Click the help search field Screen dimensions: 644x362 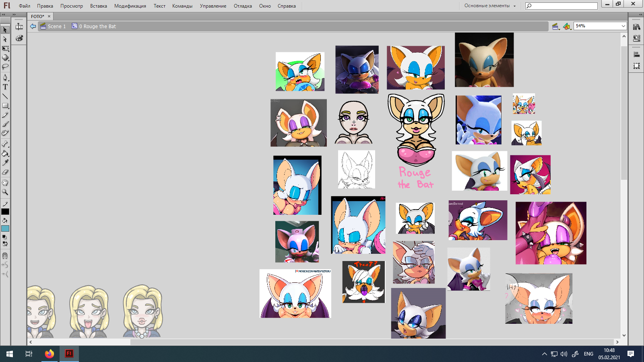(x=561, y=6)
